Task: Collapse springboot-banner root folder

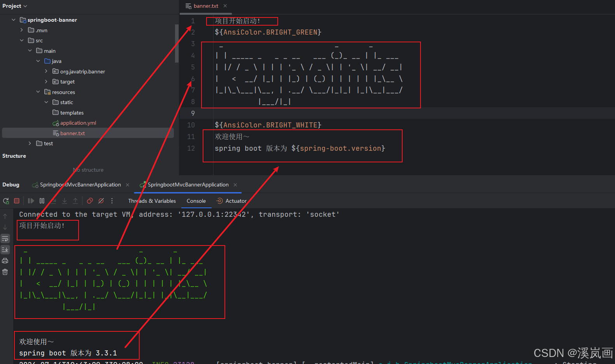Action: point(14,20)
